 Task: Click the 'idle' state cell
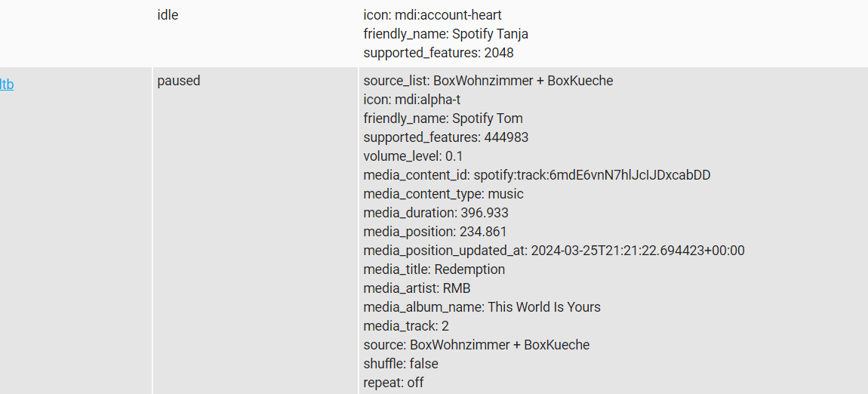pos(168,15)
